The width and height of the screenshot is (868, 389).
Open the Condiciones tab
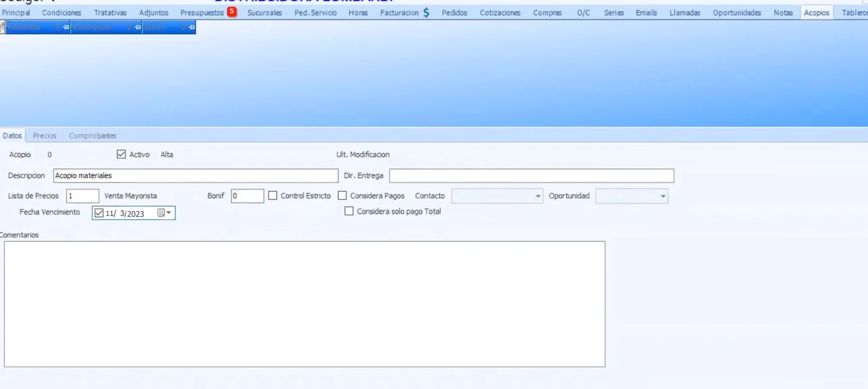point(62,13)
